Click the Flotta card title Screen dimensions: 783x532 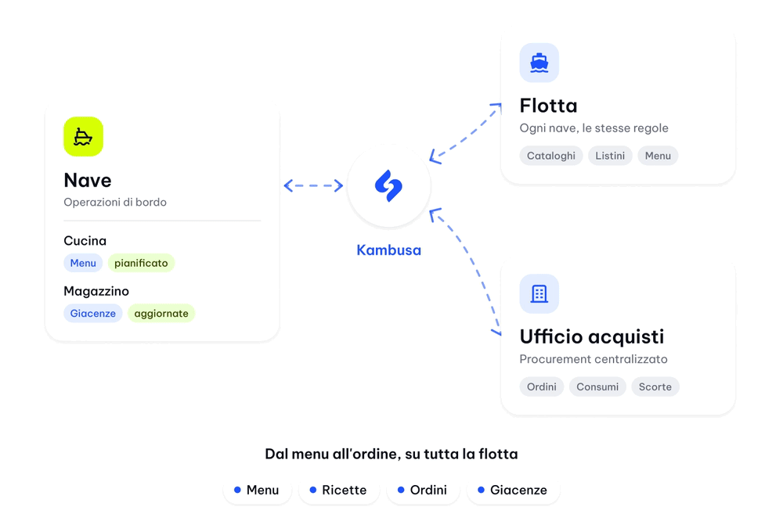[x=548, y=106]
